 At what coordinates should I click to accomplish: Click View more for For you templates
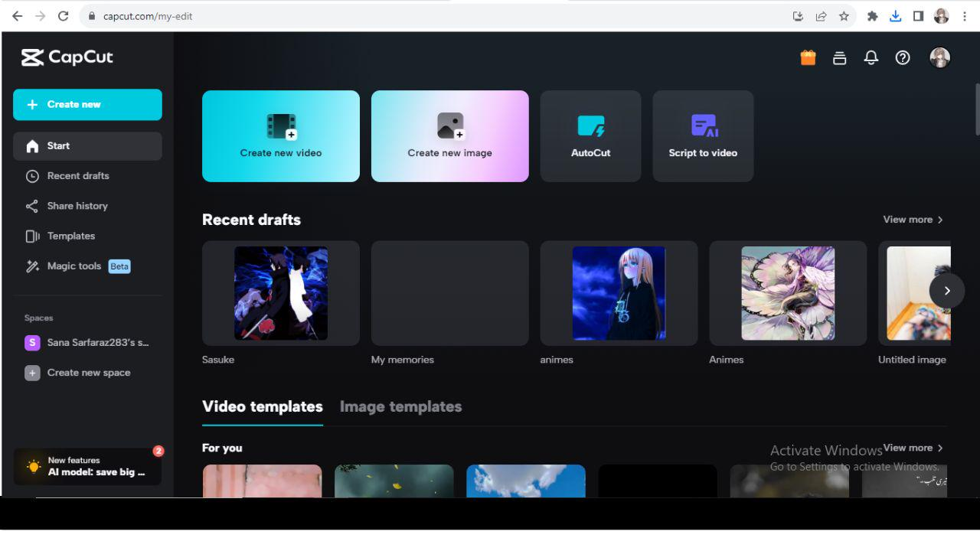[913, 448]
